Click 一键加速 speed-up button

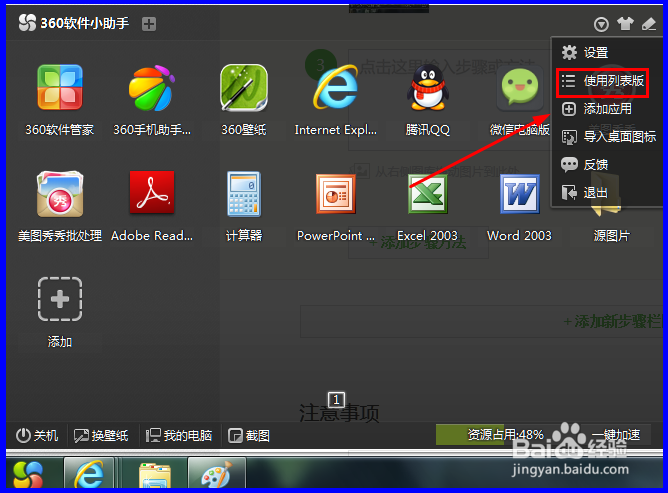coord(616,435)
